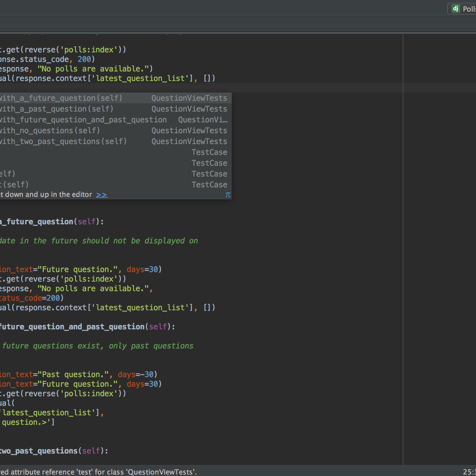
Task: Click the >> link in completion hint
Action: (102, 195)
